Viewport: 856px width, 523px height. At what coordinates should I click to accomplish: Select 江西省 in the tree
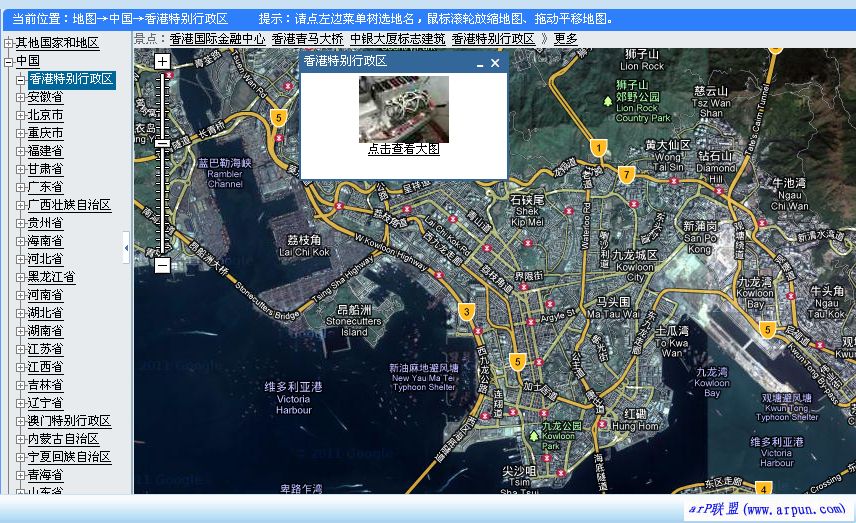point(45,367)
